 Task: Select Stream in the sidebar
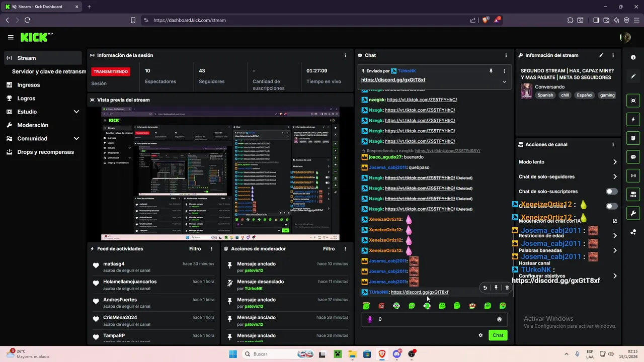(43, 58)
